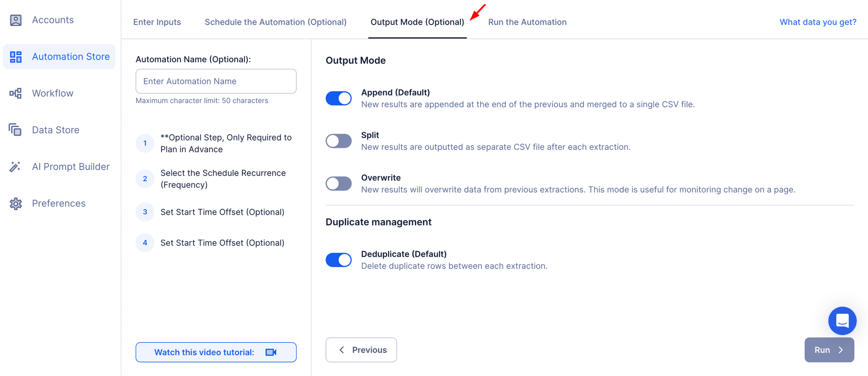Open Schedule the Automation (Optional) tab

click(x=275, y=22)
